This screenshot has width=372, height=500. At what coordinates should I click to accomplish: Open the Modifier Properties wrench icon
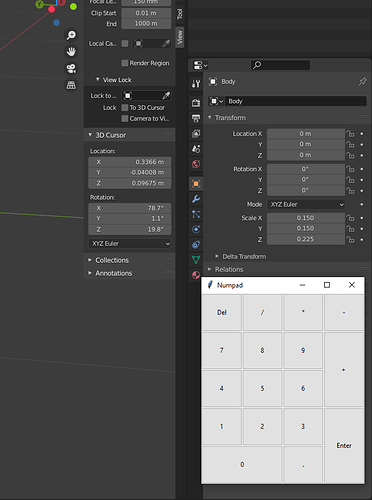pyautogui.click(x=196, y=199)
